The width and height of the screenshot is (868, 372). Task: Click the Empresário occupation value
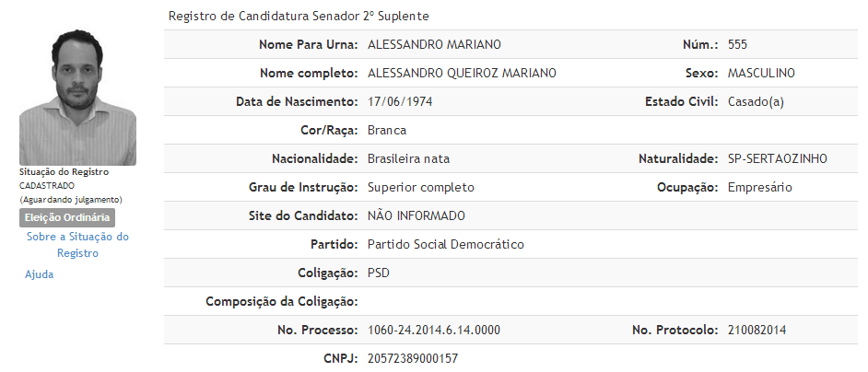point(760,188)
